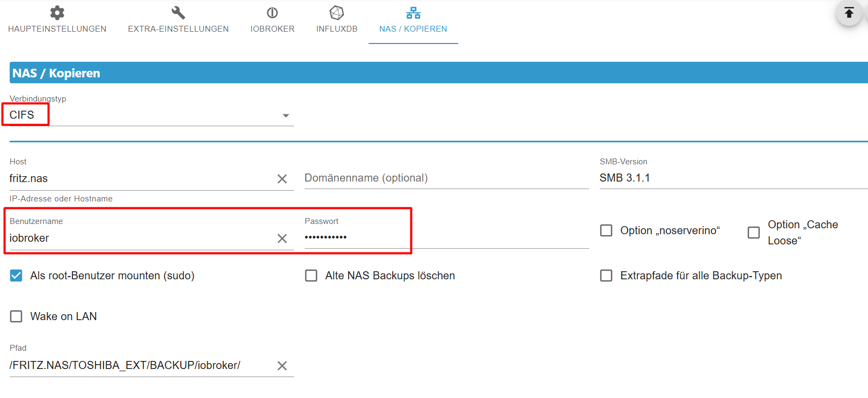Enable Alte NAS Backups löschen
This screenshot has height=398, width=868.
[x=311, y=276]
